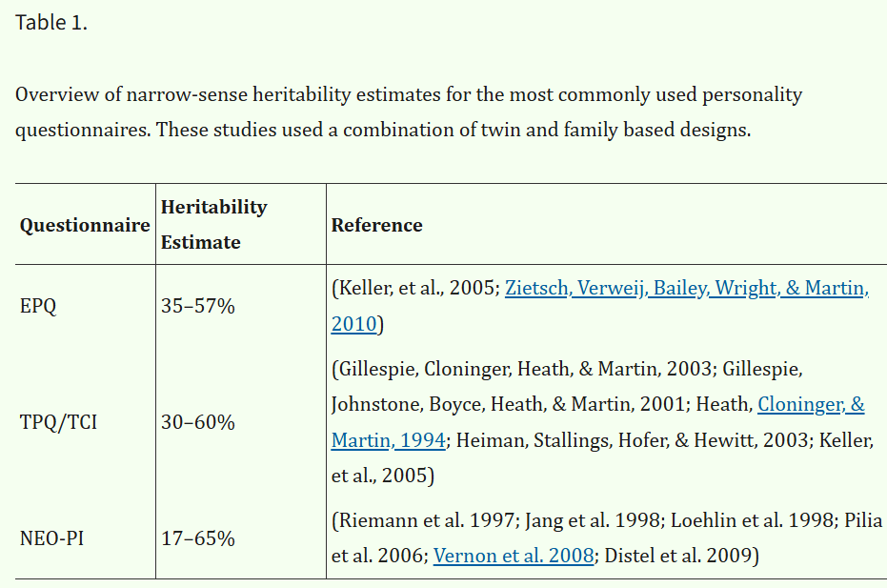Click the Table 1. label
This screenshot has height=588, width=887.
(x=51, y=23)
